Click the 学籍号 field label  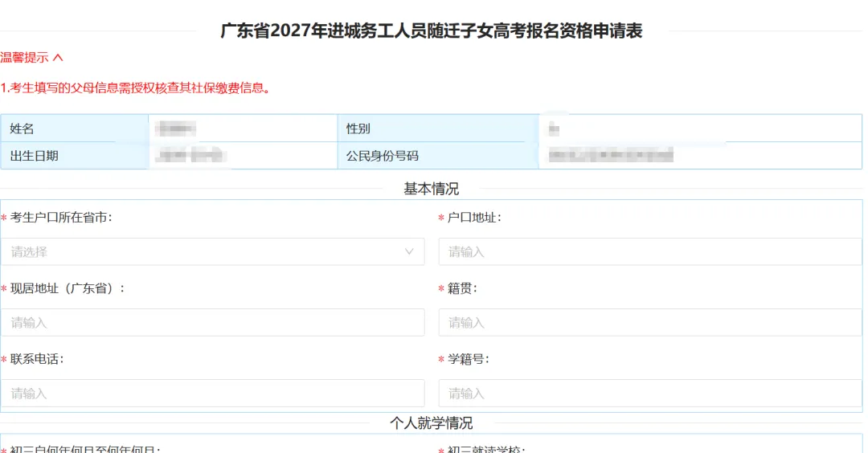(469, 359)
